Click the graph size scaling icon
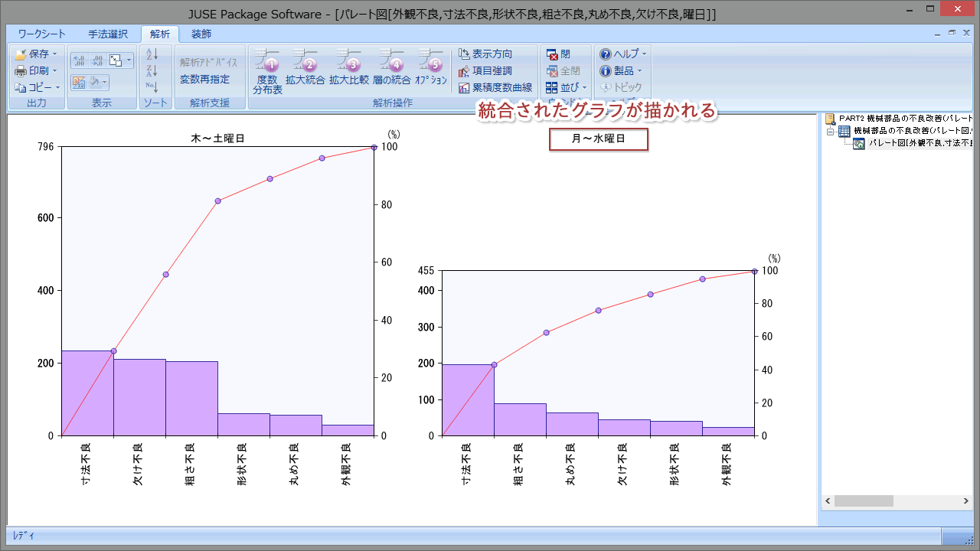This screenshot has height=551, width=980. point(116,60)
